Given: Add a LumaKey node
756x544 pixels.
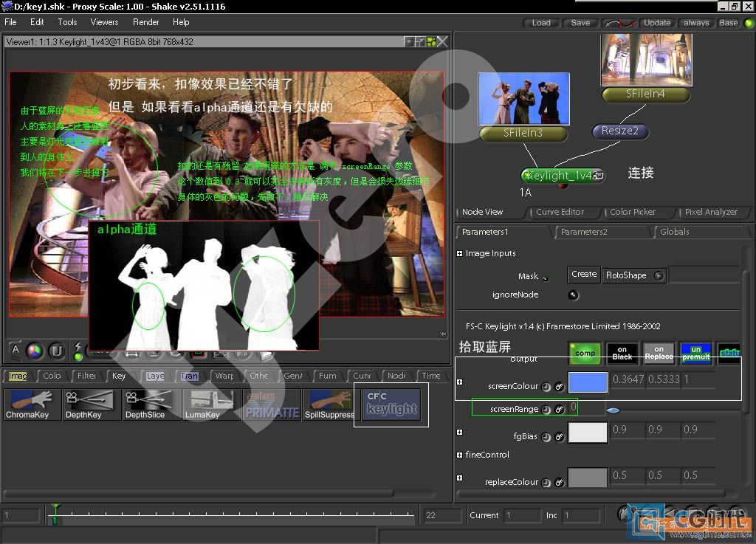Looking at the screenshot, I should tap(212, 404).
